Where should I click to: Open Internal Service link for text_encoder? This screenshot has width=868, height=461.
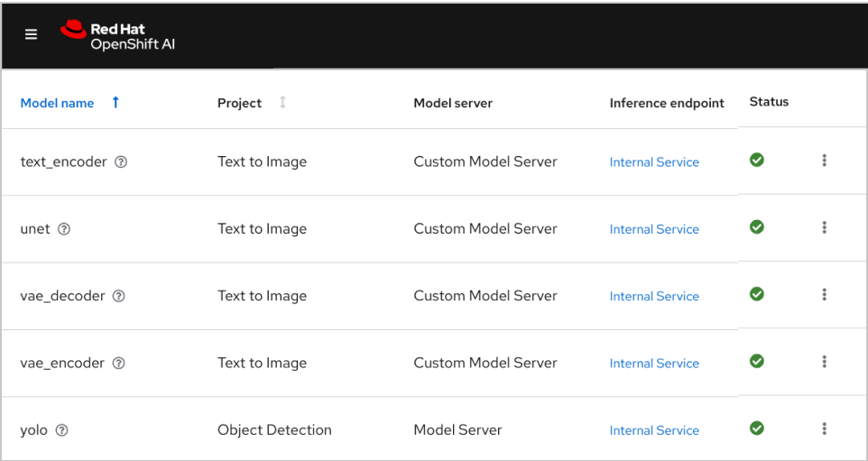click(654, 162)
